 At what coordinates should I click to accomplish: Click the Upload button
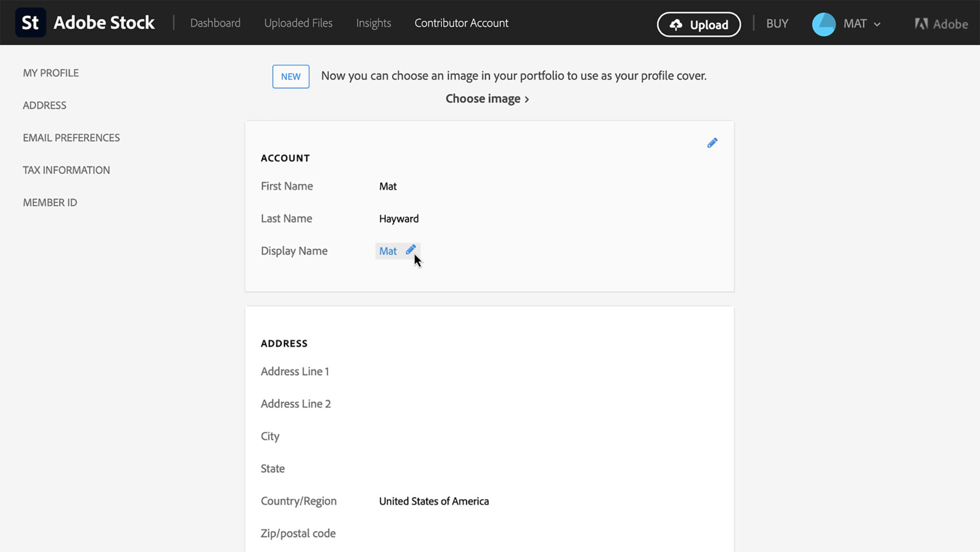699,24
